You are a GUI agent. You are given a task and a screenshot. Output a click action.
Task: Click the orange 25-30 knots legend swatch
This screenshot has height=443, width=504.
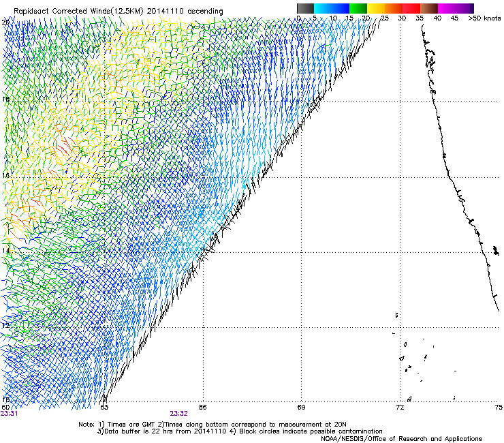394,8
